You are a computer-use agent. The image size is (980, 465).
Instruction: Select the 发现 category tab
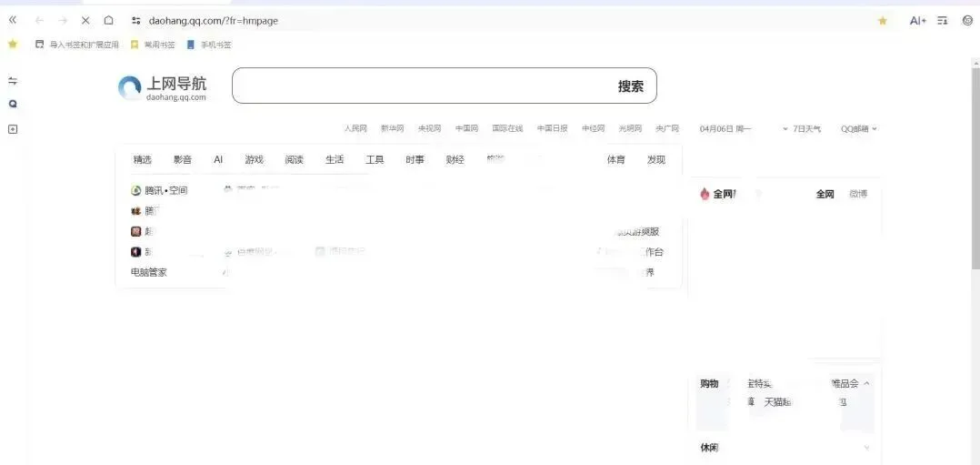coord(656,159)
